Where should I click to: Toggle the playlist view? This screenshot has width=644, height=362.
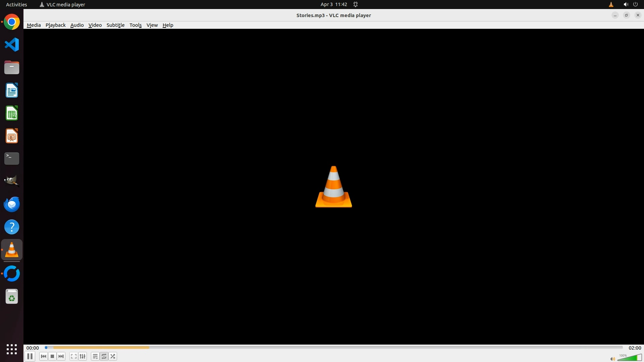pos(95,356)
